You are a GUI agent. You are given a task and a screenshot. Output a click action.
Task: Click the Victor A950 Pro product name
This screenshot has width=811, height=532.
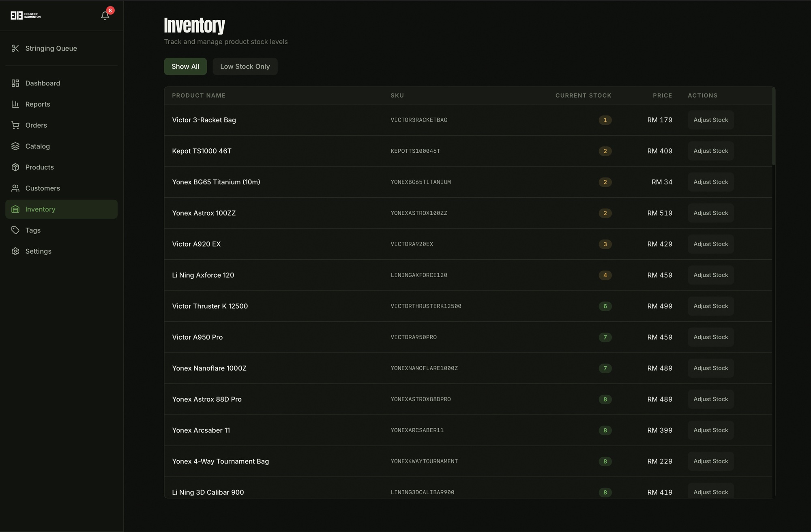197,337
